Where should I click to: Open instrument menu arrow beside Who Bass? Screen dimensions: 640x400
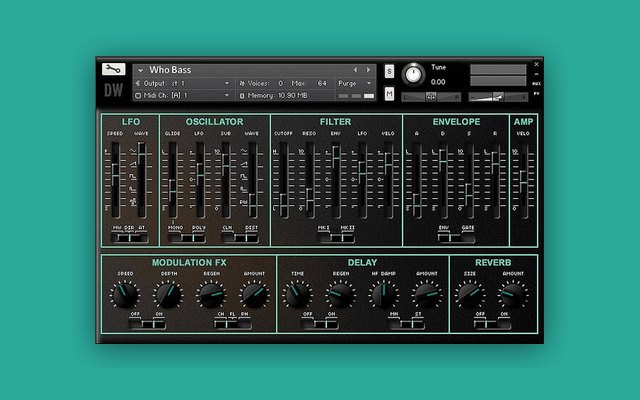pos(140,70)
